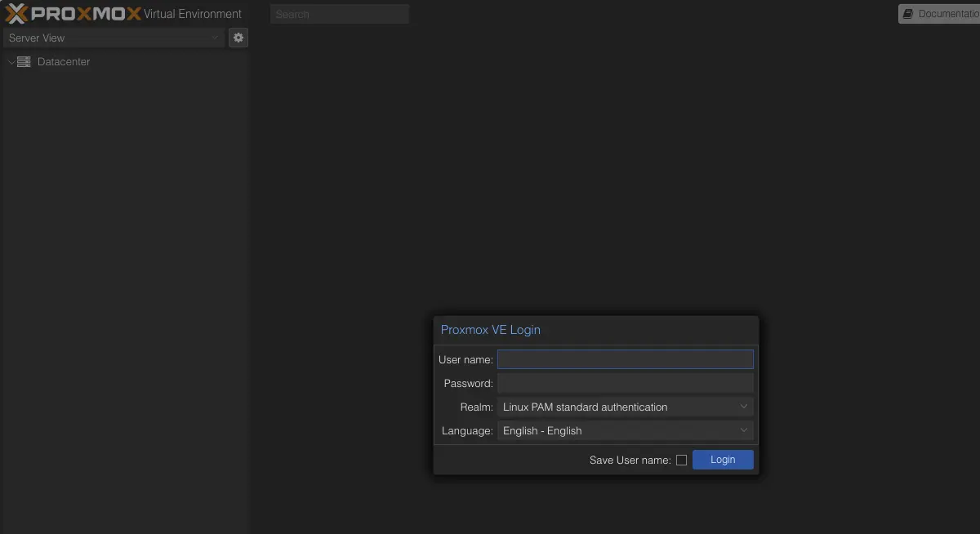
Task: Tick the Save User name checkbox
Action: pos(681,461)
